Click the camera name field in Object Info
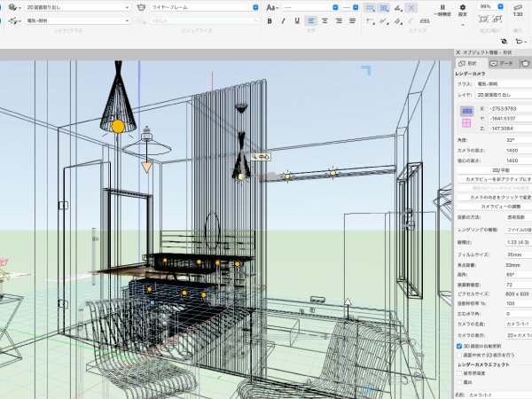This screenshot has width=532, height=399. point(519,324)
